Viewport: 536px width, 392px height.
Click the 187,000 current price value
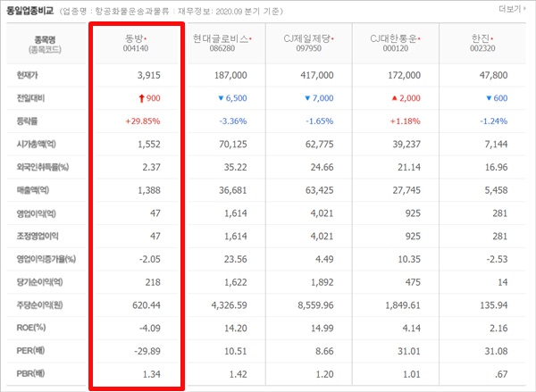pos(230,75)
